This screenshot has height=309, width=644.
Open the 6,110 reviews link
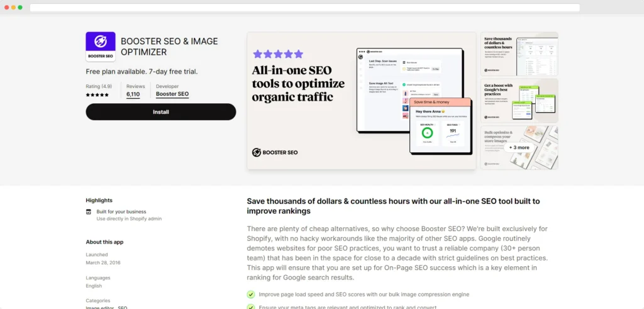click(x=133, y=94)
